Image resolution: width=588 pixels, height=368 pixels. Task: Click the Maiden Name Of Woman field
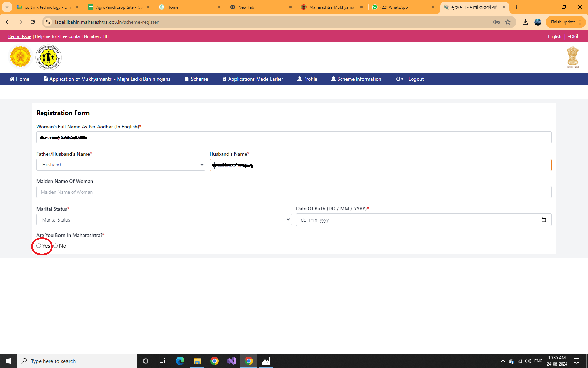pos(294,192)
